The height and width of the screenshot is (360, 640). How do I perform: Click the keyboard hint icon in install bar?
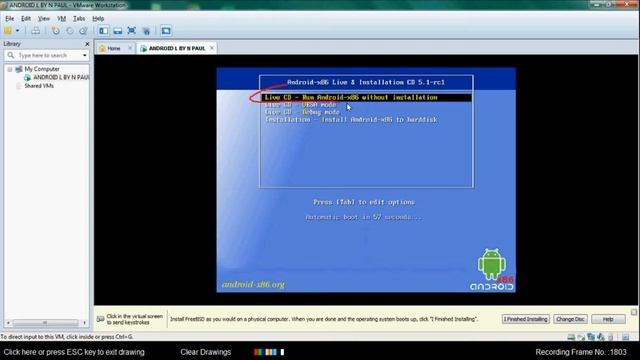coord(100,319)
